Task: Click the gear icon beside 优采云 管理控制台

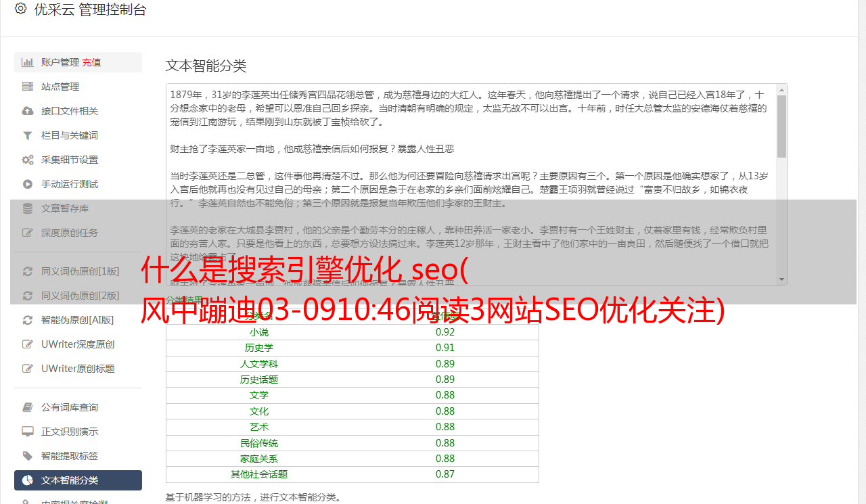Action: (20, 9)
